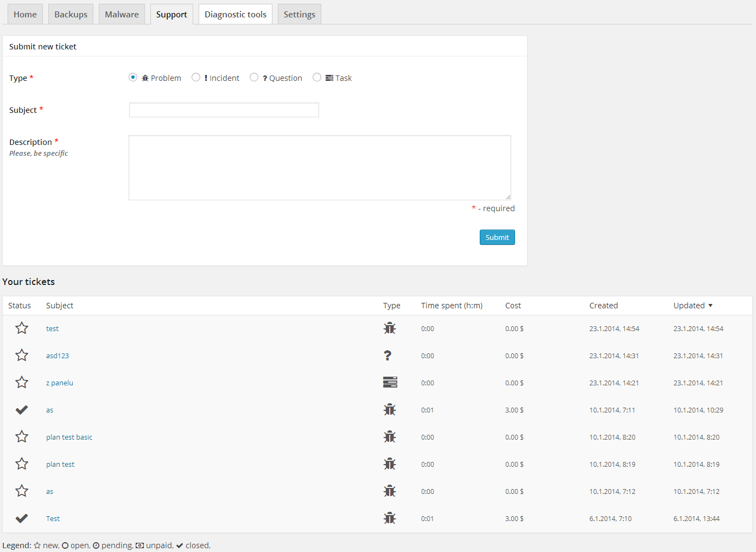This screenshot has width=756, height=552.
Task: Click the closed checkmark icon in legend
Action: pos(180,545)
